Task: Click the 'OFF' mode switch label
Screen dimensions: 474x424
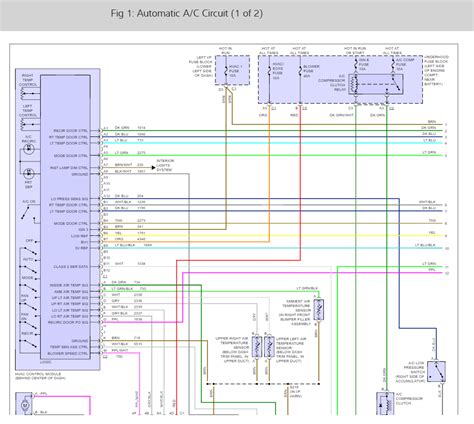Action: [29, 241]
